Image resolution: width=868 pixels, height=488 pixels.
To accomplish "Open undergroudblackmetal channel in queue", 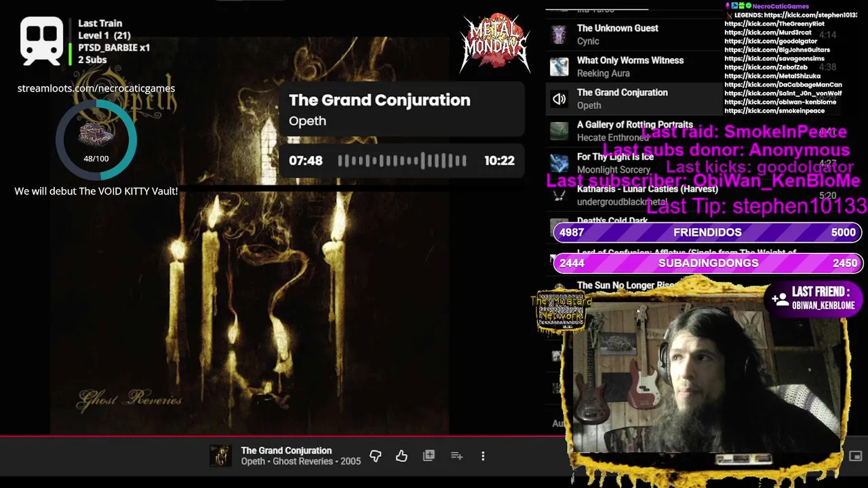I will click(x=622, y=202).
